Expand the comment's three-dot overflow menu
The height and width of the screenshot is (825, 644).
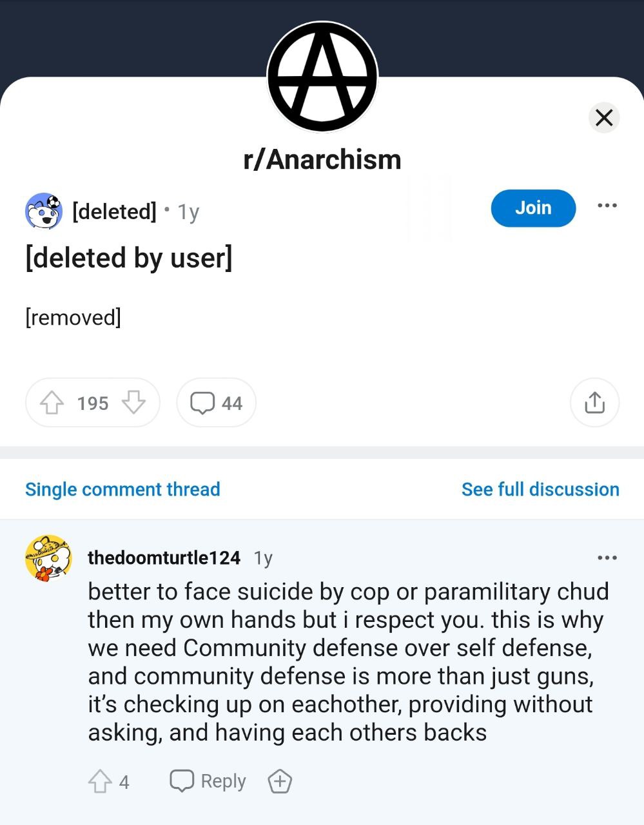point(607,558)
